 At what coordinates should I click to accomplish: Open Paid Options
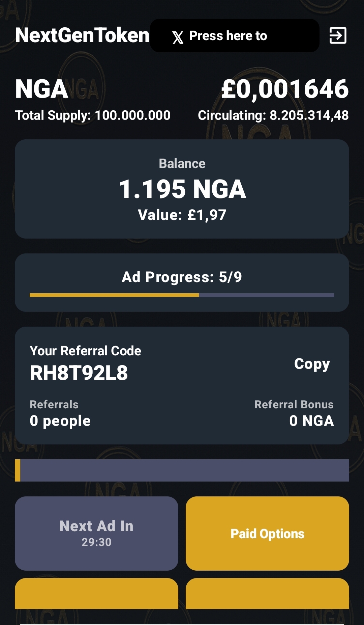(x=267, y=533)
